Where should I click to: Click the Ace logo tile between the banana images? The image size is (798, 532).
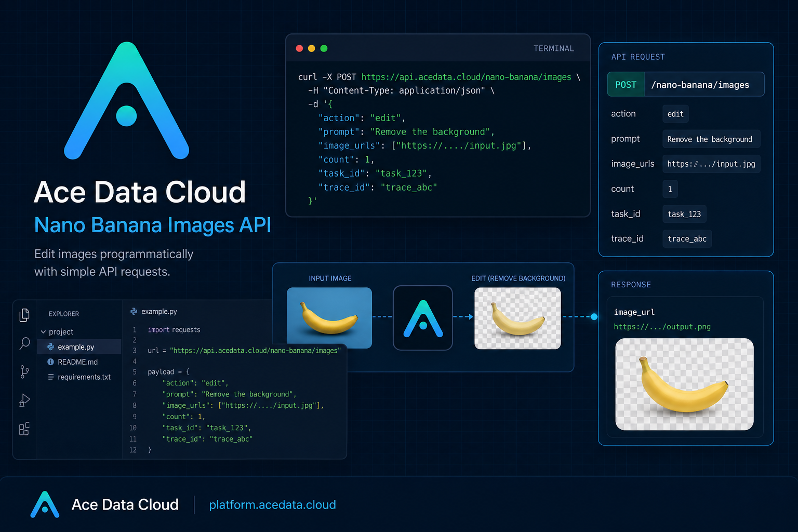[423, 318]
